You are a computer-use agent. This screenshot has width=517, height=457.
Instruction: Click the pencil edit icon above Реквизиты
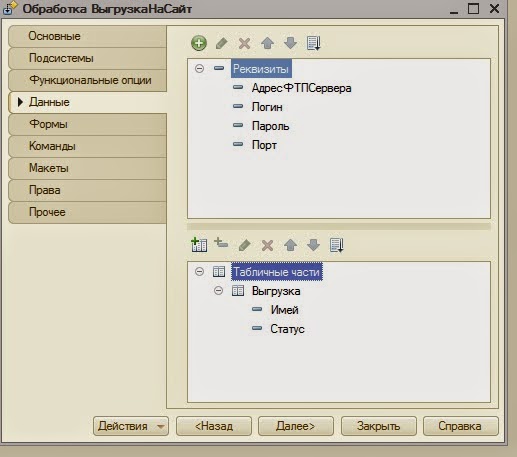point(222,43)
